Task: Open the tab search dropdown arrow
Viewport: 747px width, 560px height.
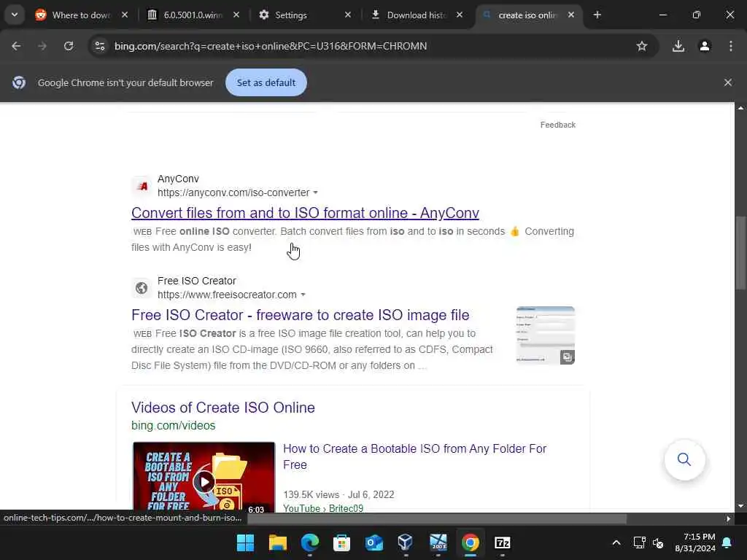Action: [x=15, y=15]
